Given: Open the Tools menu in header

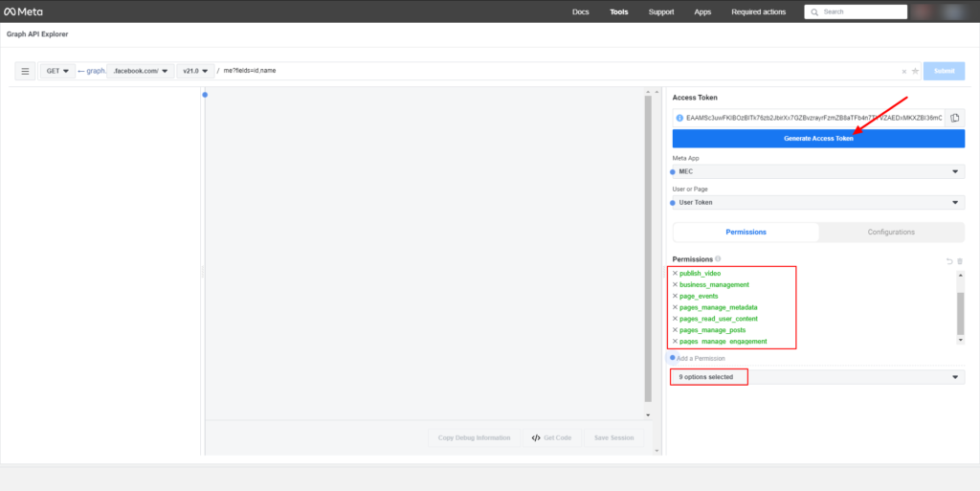Looking at the screenshot, I should pos(619,12).
